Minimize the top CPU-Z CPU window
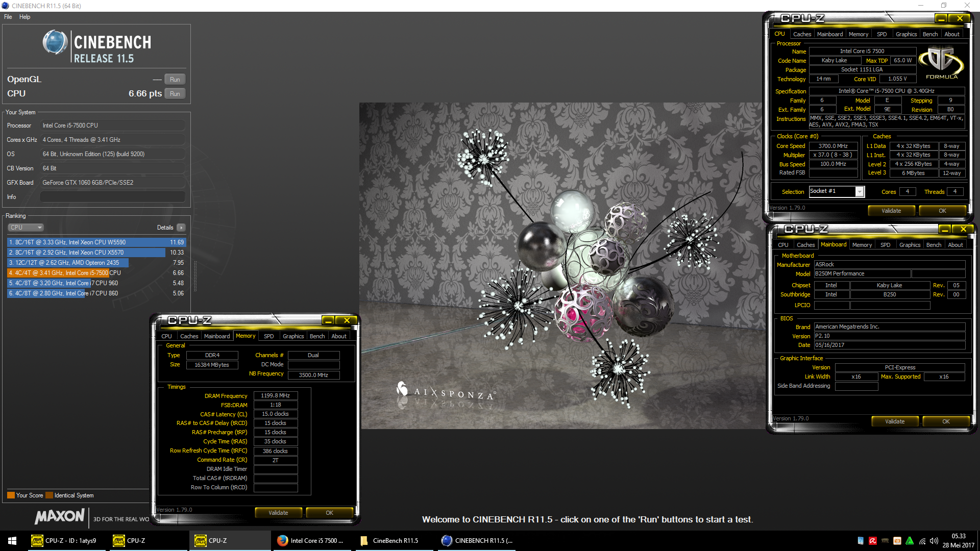 [941, 18]
